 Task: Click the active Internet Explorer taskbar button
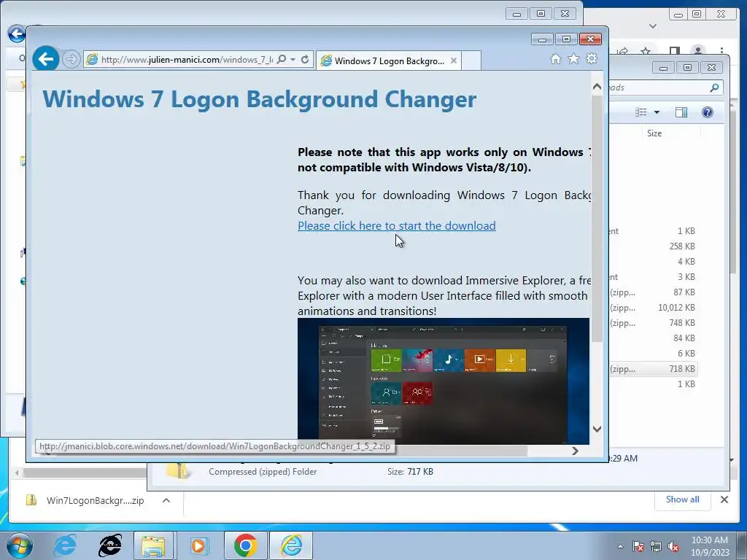pos(291,545)
